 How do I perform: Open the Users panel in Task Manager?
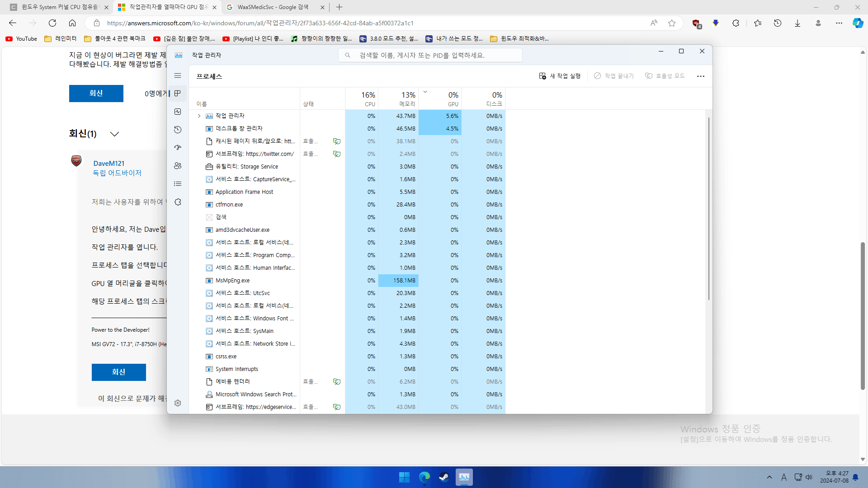178,166
